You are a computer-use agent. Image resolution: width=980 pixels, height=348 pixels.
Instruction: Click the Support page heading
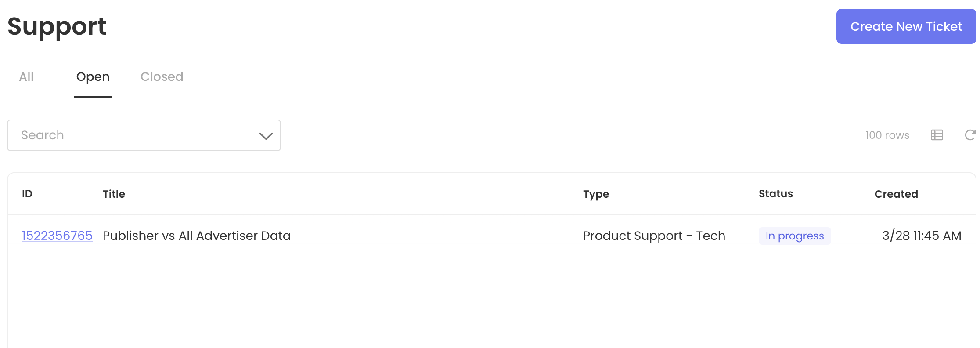click(57, 26)
